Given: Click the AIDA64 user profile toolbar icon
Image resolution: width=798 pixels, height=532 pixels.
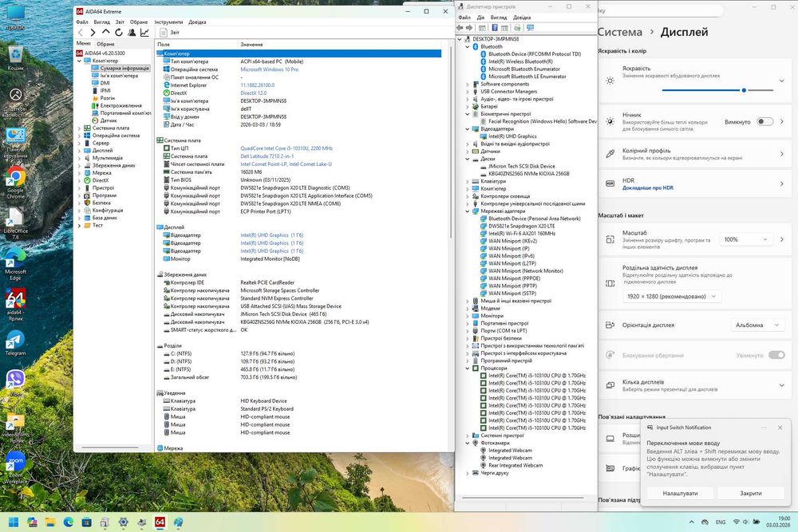Looking at the screenshot, I should tap(132, 33).
